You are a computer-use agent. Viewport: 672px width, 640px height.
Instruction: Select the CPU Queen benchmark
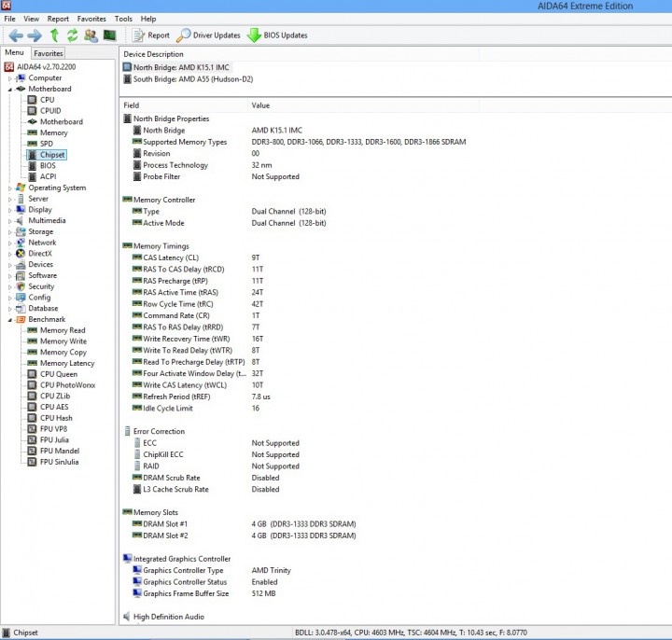(x=52, y=374)
